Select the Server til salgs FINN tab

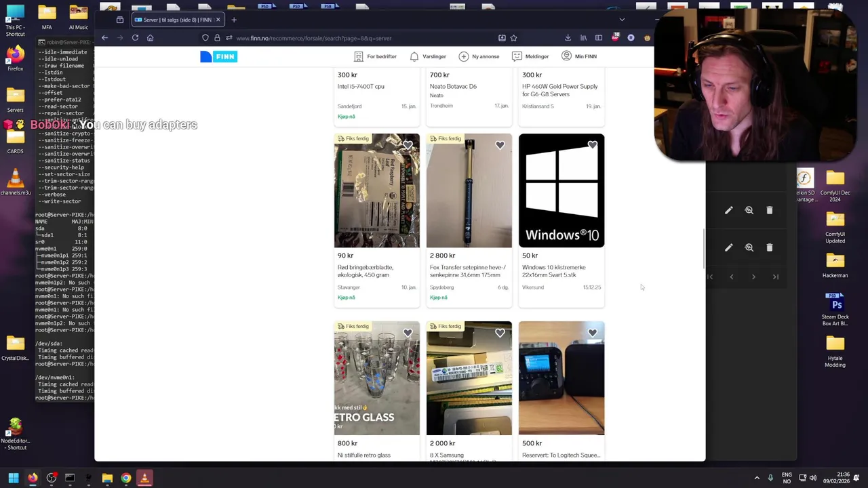pyautogui.click(x=178, y=20)
